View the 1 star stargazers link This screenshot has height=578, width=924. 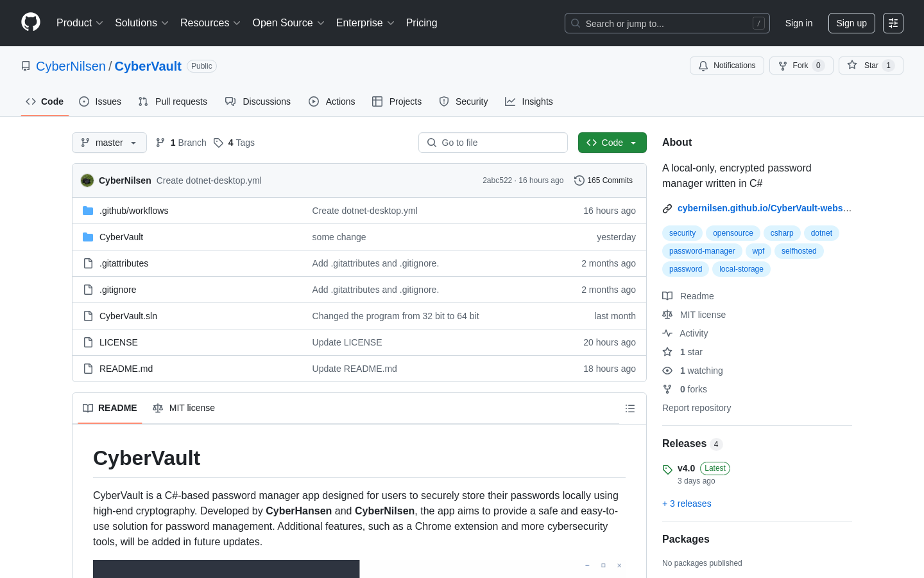pos(683,352)
